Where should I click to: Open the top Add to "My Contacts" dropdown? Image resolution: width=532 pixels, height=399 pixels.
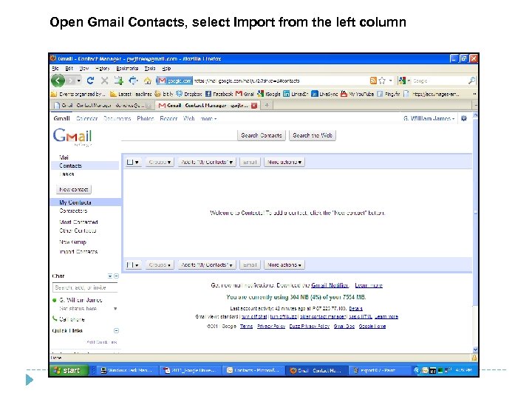(x=207, y=162)
